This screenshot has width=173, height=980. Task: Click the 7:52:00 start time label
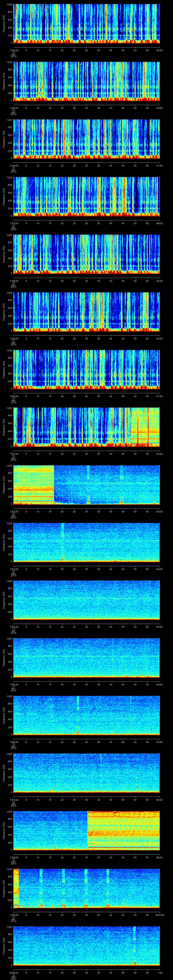tap(14, 511)
